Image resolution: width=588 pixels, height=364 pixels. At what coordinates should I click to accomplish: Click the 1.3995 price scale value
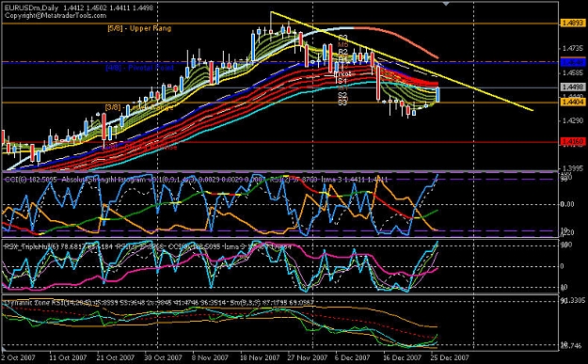572,168
